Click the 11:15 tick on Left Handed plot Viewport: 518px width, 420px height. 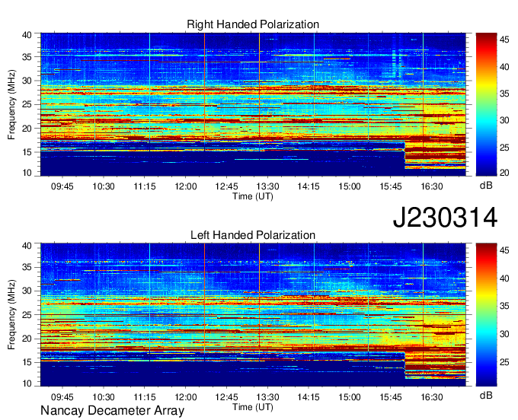pyautogui.click(x=145, y=397)
